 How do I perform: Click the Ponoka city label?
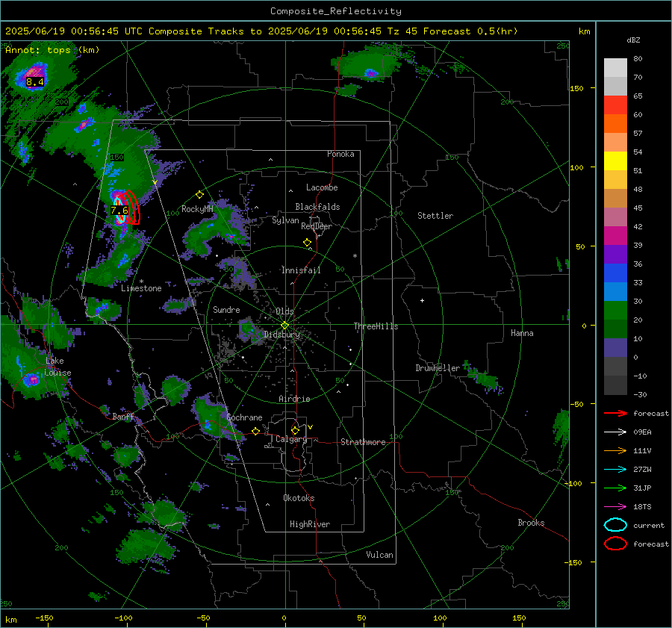click(340, 154)
